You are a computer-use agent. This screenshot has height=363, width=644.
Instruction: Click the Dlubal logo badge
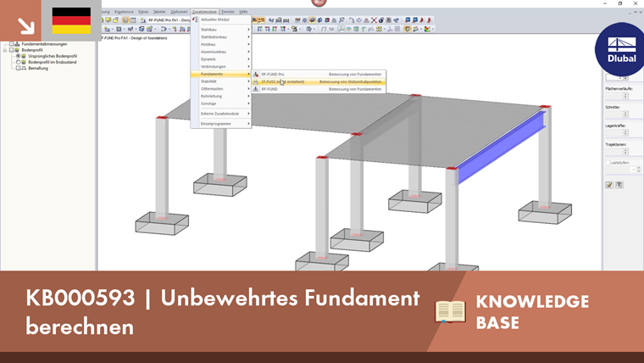(x=621, y=49)
